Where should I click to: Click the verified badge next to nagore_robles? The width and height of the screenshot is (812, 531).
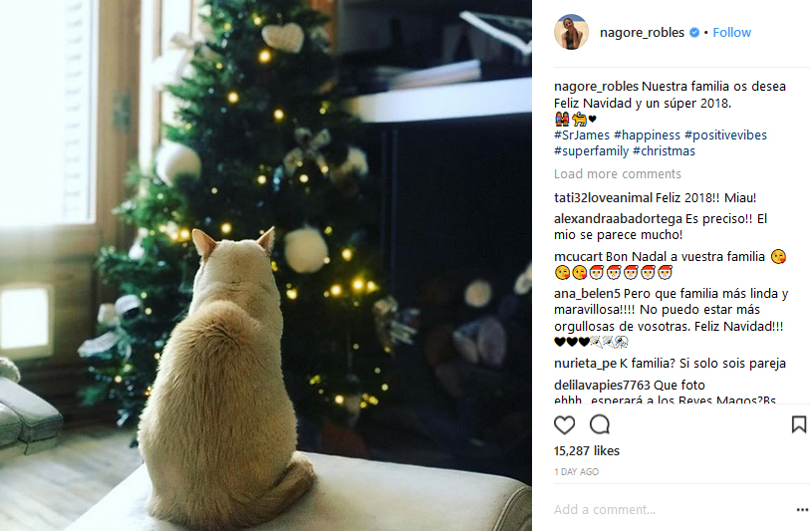[694, 33]
